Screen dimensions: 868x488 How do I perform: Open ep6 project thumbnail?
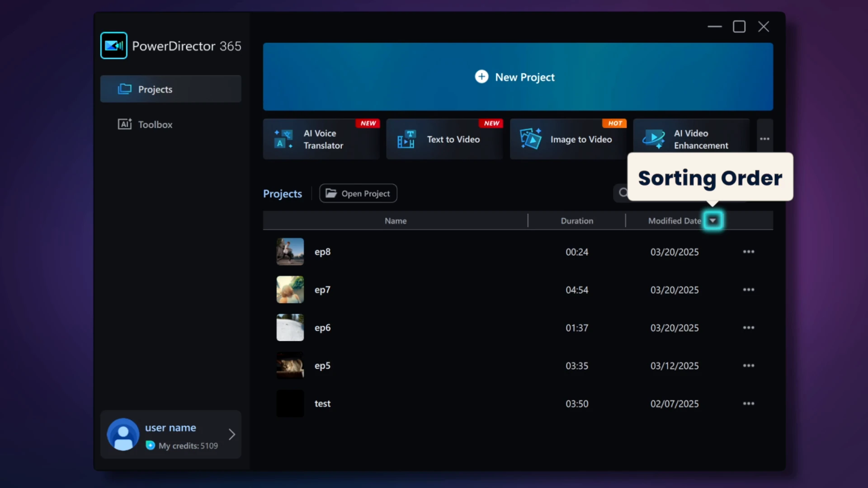290,328
